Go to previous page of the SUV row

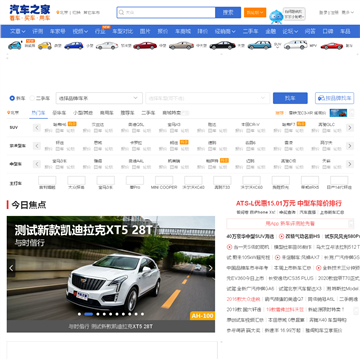click(37, 128)
